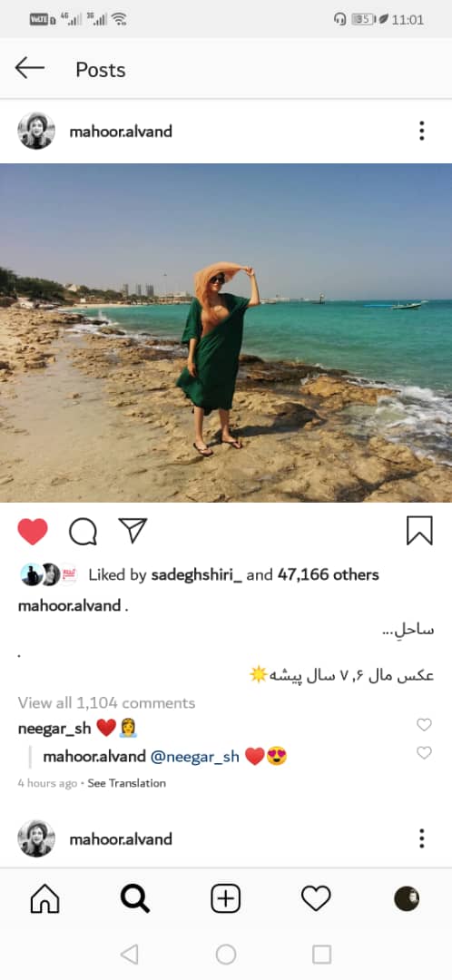Switch to the Search tab in the bottom bar
Screen dimensions: 452x980
135,898
